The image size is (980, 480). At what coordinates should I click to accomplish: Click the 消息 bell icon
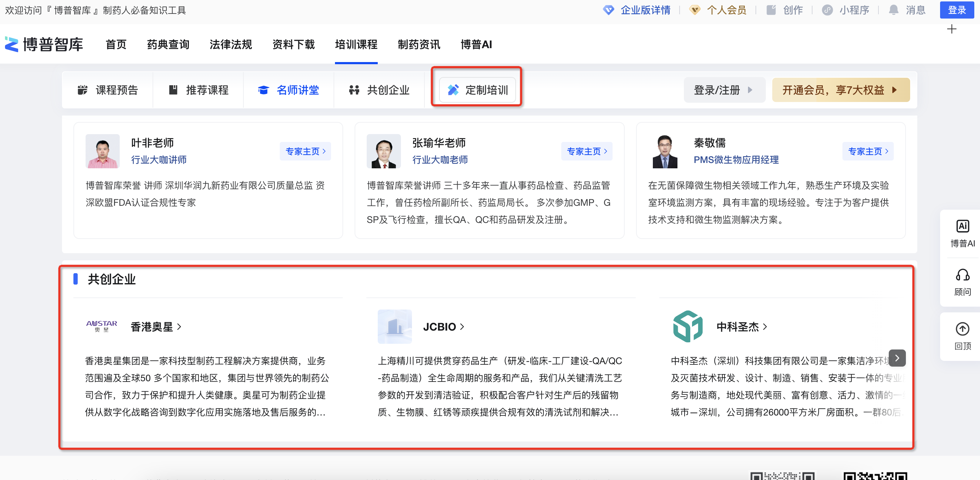point(894,10)
